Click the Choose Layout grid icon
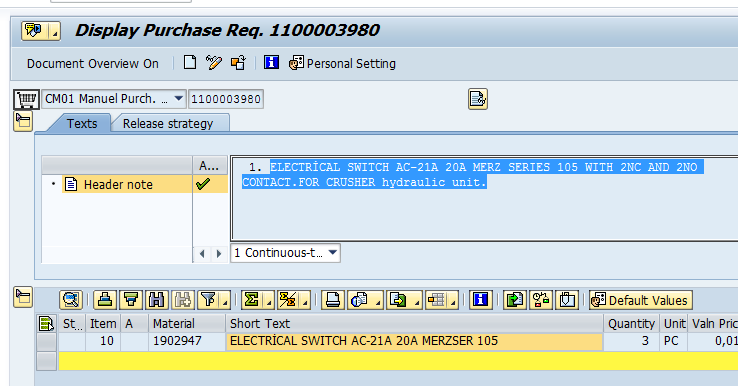This screenshot has height=386, width=738. coord(437,300)
